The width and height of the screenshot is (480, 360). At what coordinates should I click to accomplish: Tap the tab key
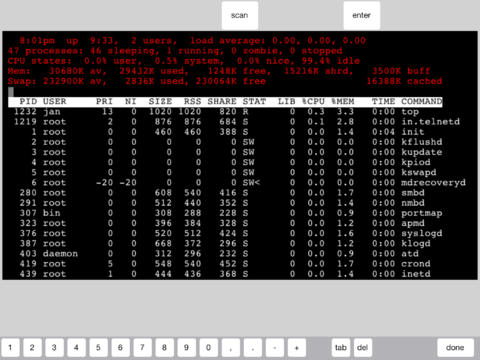pyautogui.click(x=341, y=348)
